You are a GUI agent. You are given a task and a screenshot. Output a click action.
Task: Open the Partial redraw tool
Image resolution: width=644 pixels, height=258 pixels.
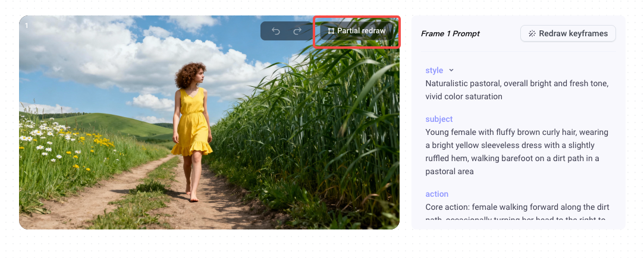(357, 32)
